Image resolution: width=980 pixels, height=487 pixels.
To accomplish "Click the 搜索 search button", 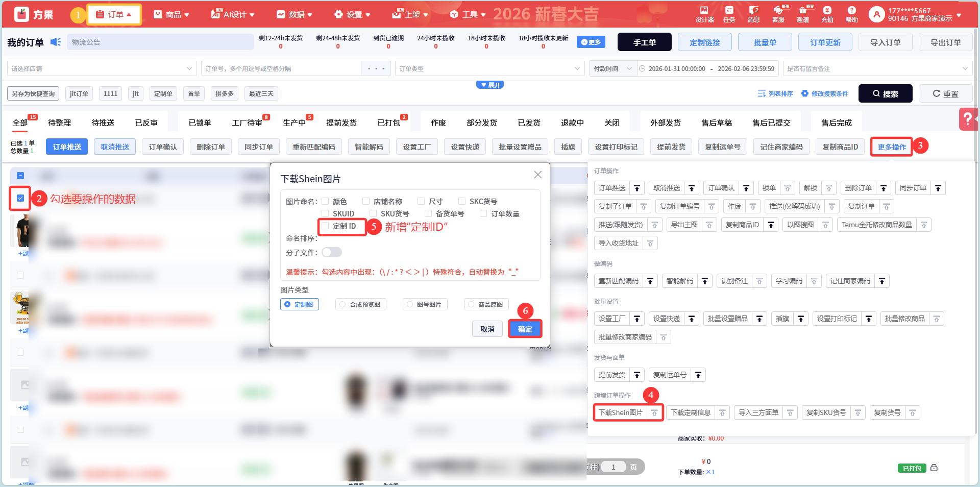I will pos(886,93).
